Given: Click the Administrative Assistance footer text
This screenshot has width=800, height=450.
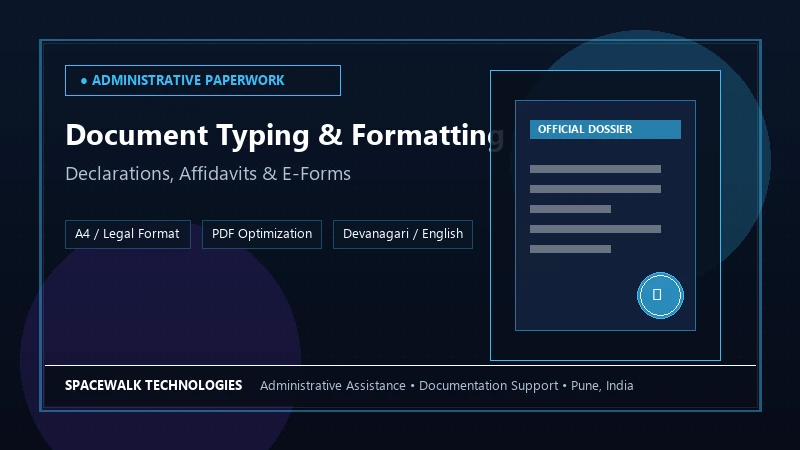Looking at the screenshot, I should pos(333,386).
